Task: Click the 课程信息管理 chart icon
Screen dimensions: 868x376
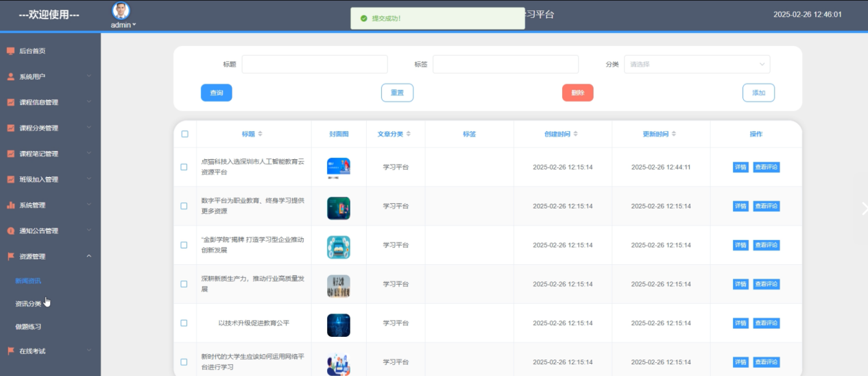Action: click(x=10, y=102)
